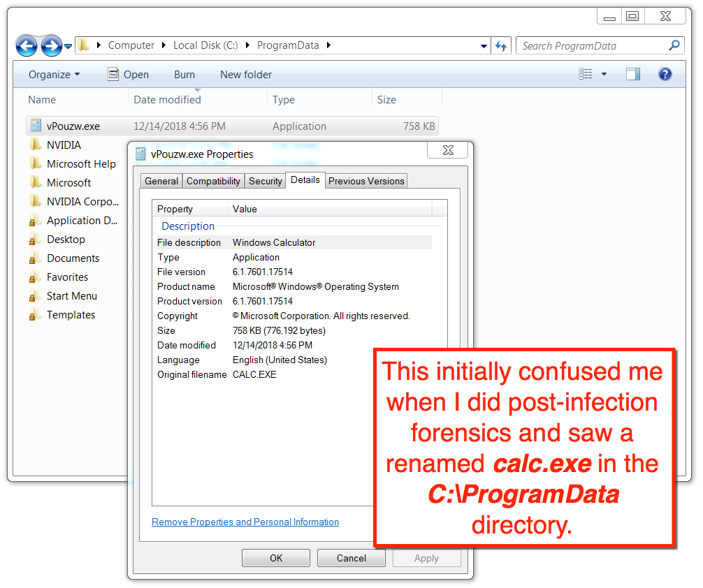The width and height of the screenshot is (703, 588).
Task: Change the view with the view icon
Action: click(585, 74)
